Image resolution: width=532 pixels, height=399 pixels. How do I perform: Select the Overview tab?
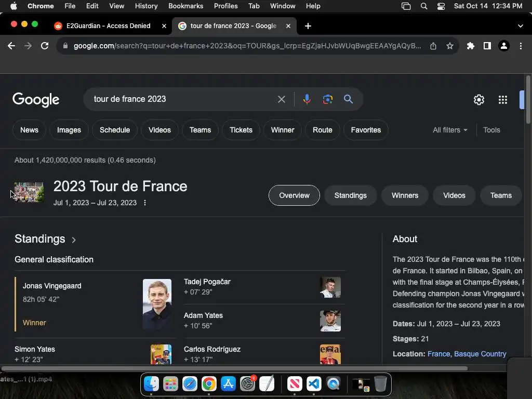coord(294,195)
